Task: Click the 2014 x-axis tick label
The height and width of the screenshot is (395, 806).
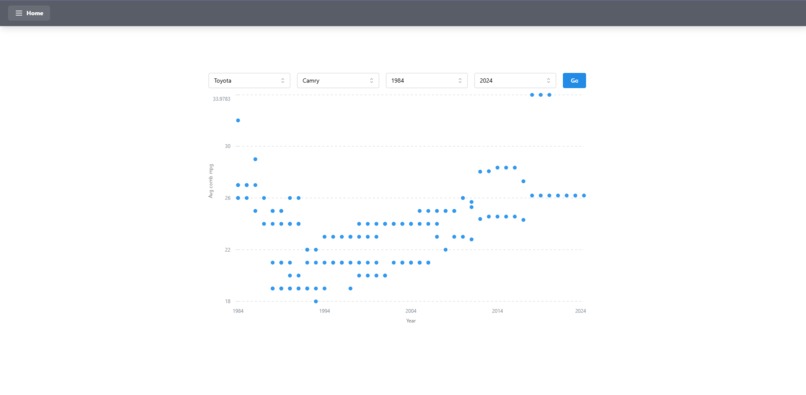Action: pyautogui.click(x=497, y=311)
